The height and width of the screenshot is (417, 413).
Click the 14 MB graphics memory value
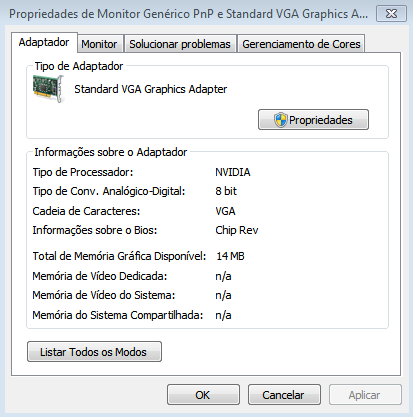tap(230, 256)
